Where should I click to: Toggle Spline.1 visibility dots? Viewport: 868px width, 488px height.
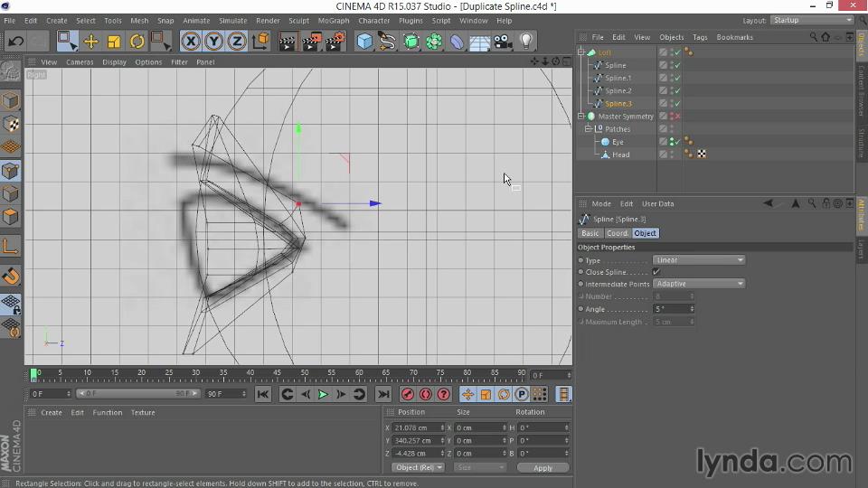pyautogui.click(x=672, y=78)
